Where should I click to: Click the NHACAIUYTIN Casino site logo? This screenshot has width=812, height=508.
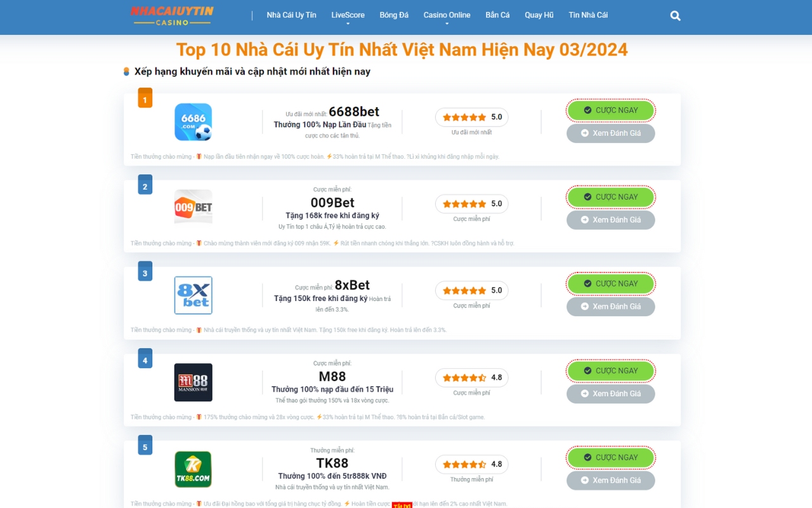(x=172, y=15)
